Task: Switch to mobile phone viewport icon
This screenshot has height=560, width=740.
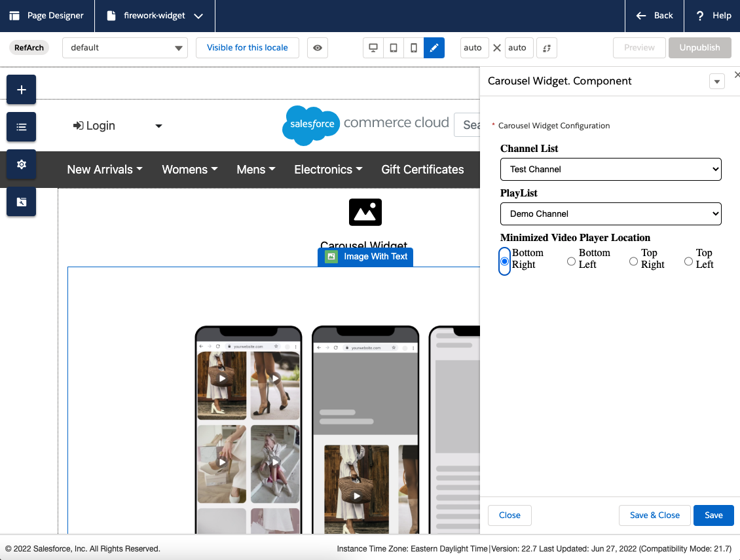Action: 413,48
